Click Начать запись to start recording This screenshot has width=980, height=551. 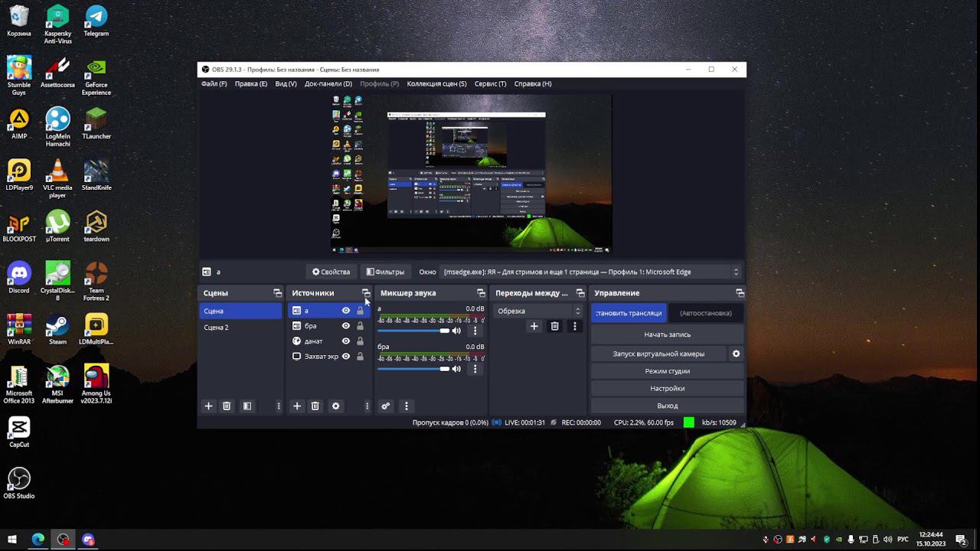point(668,334)
